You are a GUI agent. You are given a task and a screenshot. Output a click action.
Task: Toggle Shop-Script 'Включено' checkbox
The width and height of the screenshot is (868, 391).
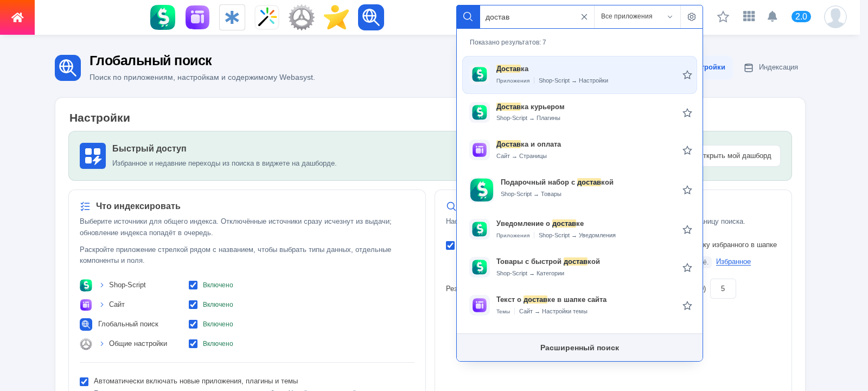[x=193, y=285]
